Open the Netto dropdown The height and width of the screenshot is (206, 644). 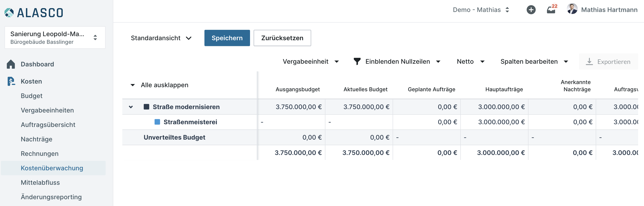(470, 62)
